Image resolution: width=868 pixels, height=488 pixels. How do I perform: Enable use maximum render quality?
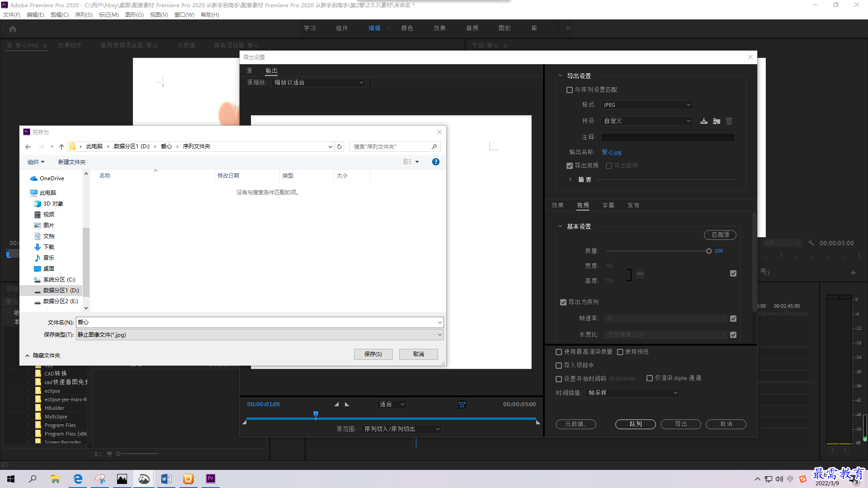[x=559, y=352]
